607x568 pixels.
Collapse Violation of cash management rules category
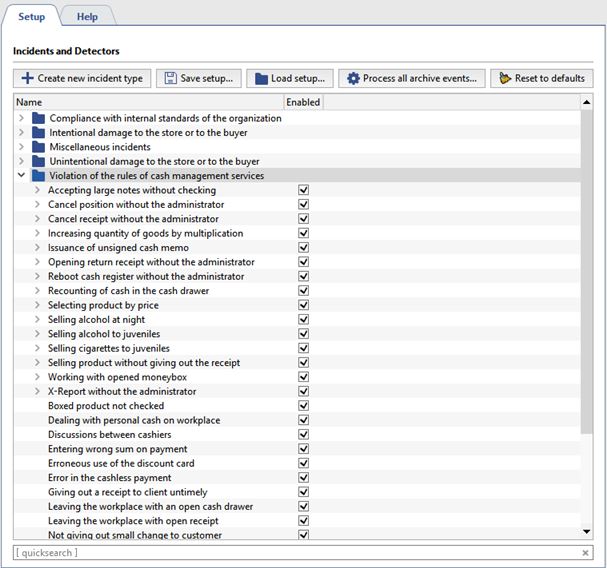click(21, 176)
